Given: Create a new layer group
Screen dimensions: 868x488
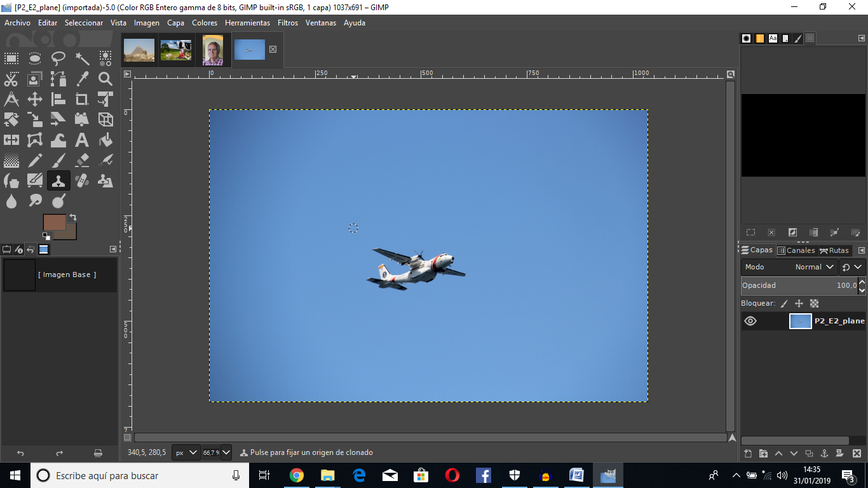Looking at the screenshot, I should (763, 453).
